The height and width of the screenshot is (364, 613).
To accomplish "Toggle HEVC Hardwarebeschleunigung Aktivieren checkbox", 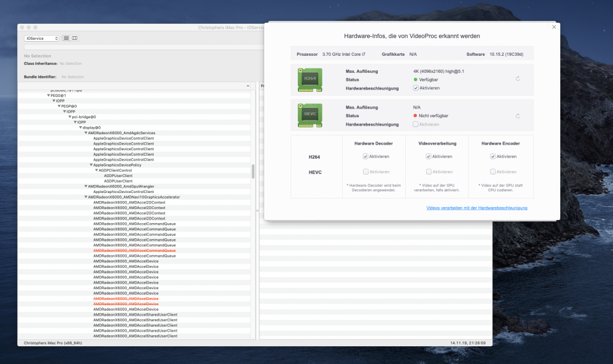I will click(416, 124).
